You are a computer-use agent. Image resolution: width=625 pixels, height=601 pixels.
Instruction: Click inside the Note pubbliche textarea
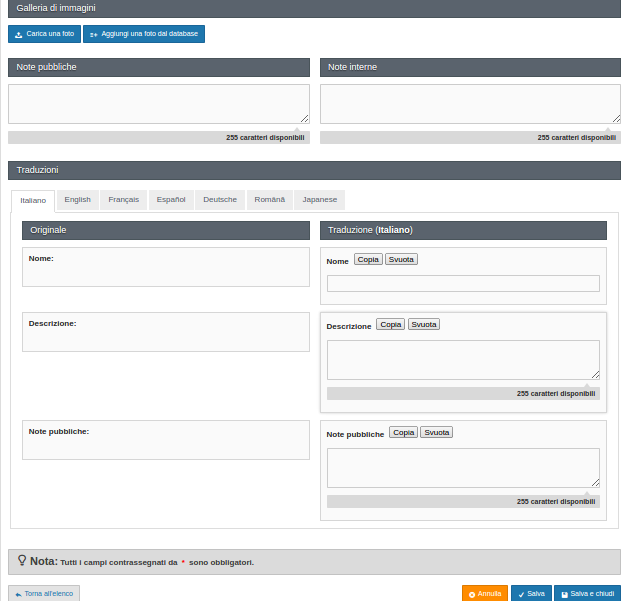click(x=159, y=104)
